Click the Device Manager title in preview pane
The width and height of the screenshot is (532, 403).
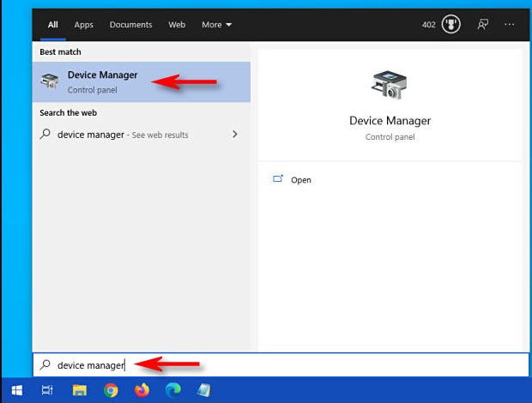[x=390, y=121]
